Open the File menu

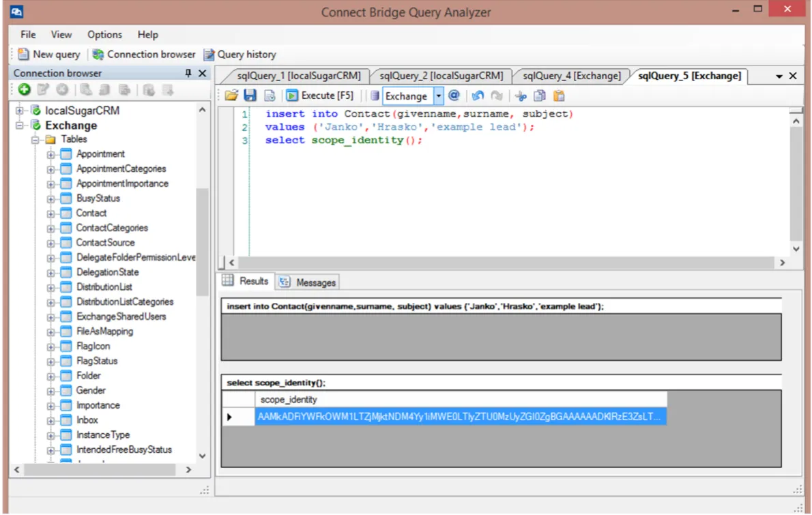(28, 35)
